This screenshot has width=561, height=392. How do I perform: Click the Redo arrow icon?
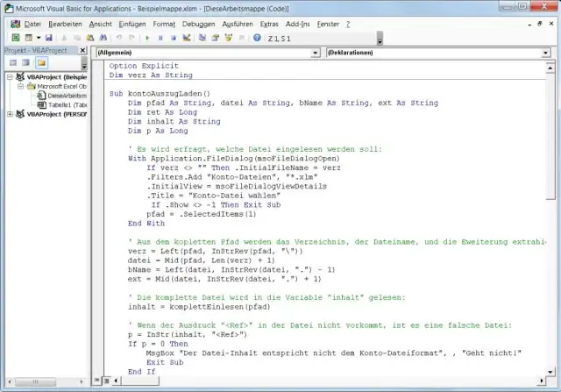tap(131, 38)
